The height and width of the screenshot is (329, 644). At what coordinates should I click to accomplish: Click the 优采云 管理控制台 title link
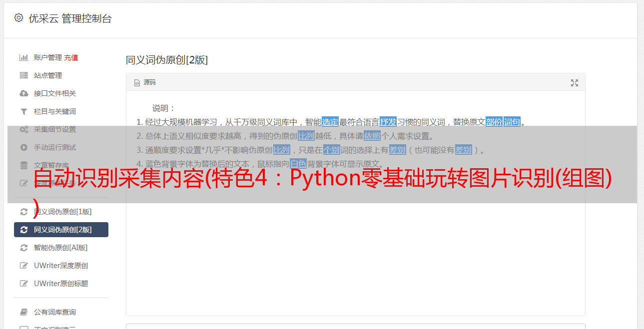tap(70, 18)
